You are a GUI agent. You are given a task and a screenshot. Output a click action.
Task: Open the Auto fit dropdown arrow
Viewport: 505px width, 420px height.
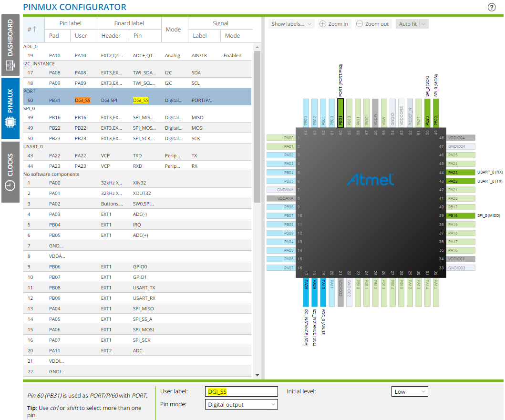(x=424, y=24)
